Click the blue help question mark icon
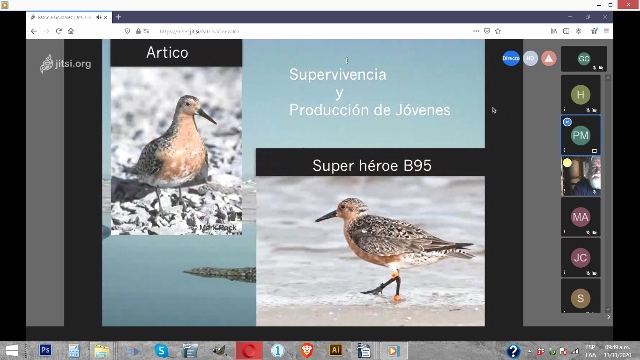 click(x=513, y=351)
